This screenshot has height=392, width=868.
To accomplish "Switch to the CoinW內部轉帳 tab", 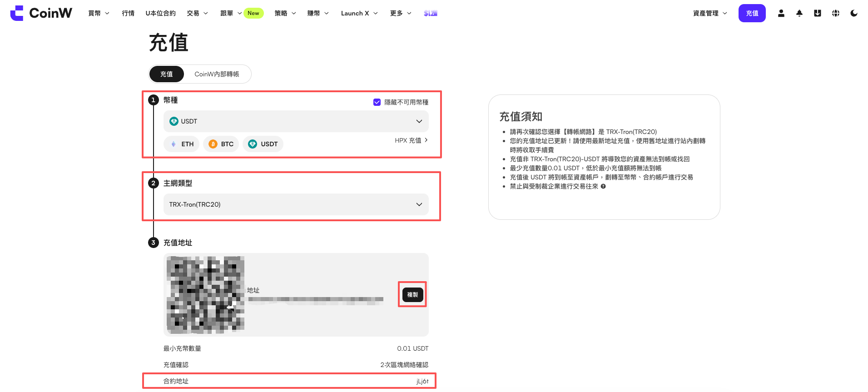I will click(x=217, y=74).
